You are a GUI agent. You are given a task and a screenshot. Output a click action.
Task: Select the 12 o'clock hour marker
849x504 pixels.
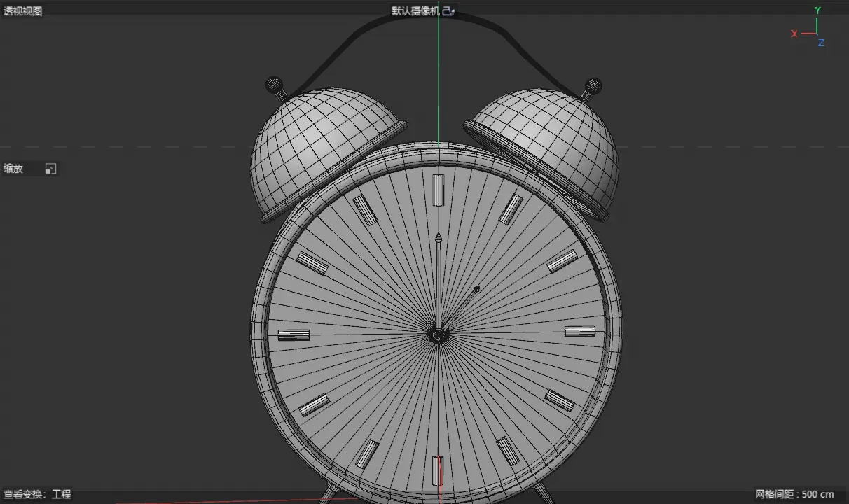pos(439,190)
